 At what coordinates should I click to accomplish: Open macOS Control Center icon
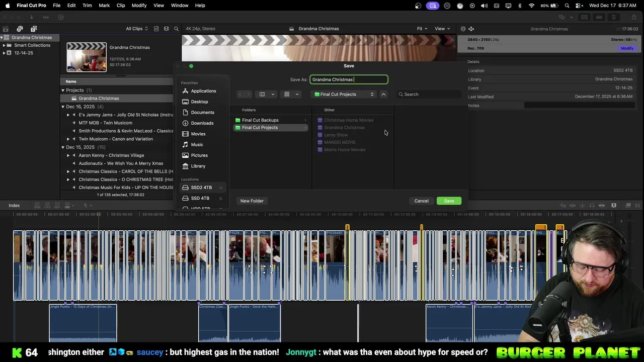579,6
